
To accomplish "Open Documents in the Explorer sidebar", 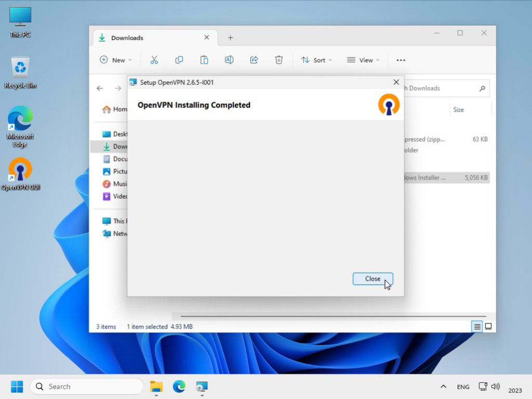I will click(115, 159).
